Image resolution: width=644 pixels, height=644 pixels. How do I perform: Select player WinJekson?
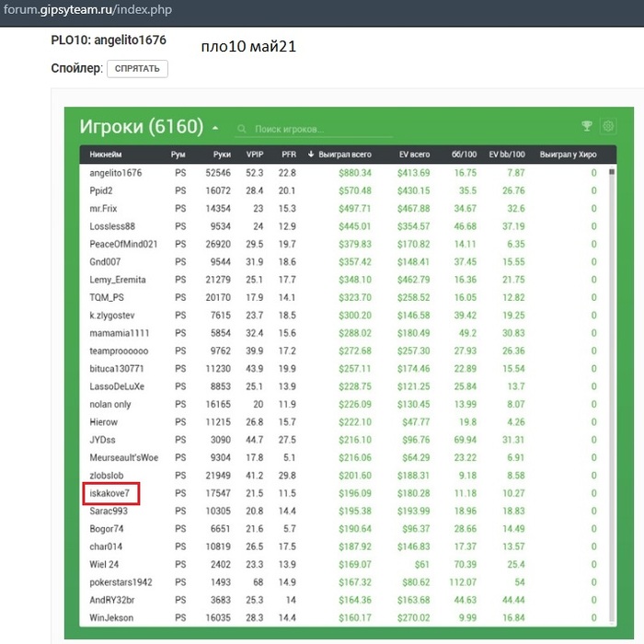point(111,618)
